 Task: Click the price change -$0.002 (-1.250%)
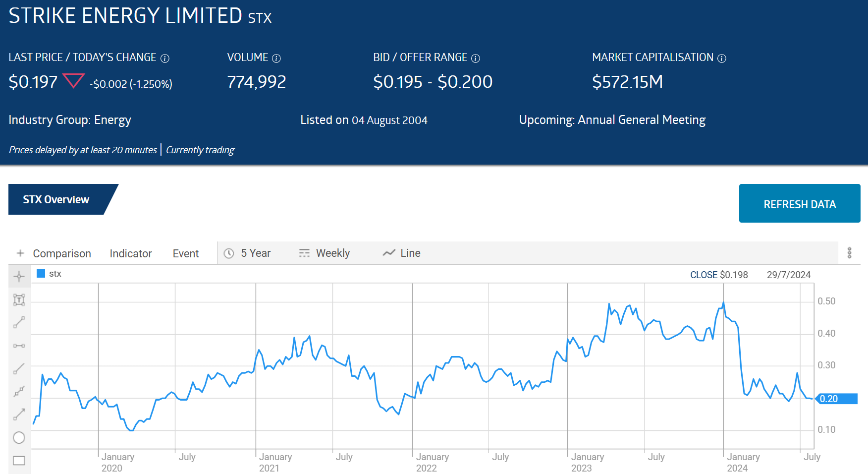tap(131, 84)
